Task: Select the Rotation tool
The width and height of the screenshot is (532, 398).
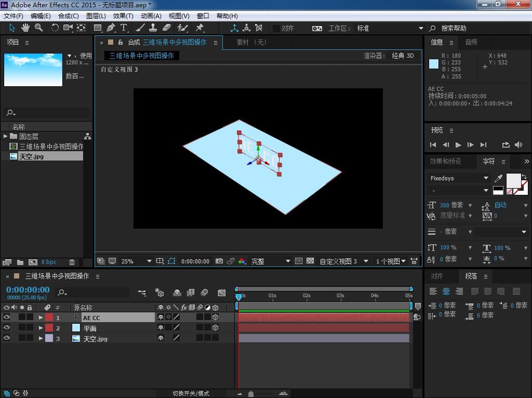Action: pos(54,28)
